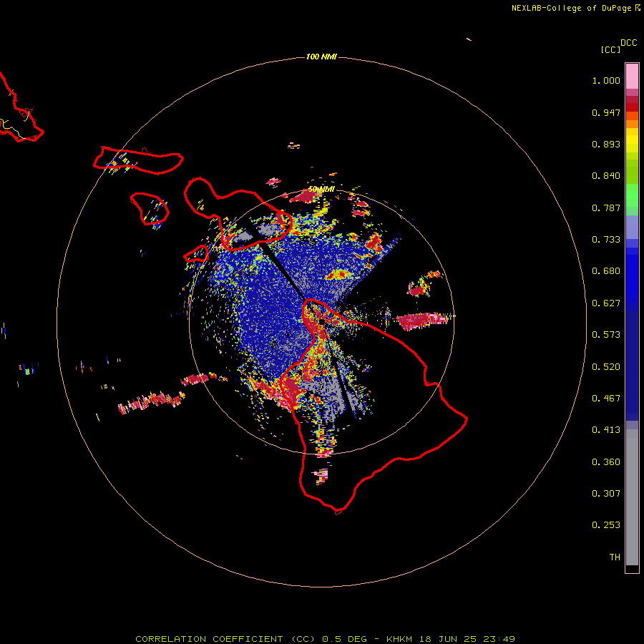Click the bright green swatch on the color bar

tap(632, 195)
